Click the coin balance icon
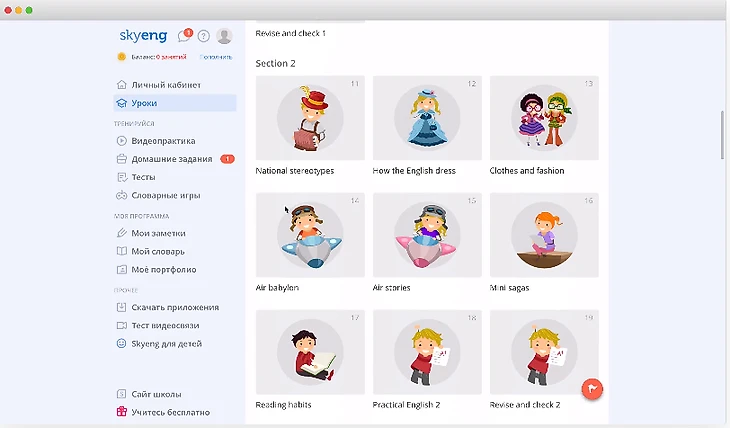The height and width of the screenshot is (428, 730). tap(122, 57)
